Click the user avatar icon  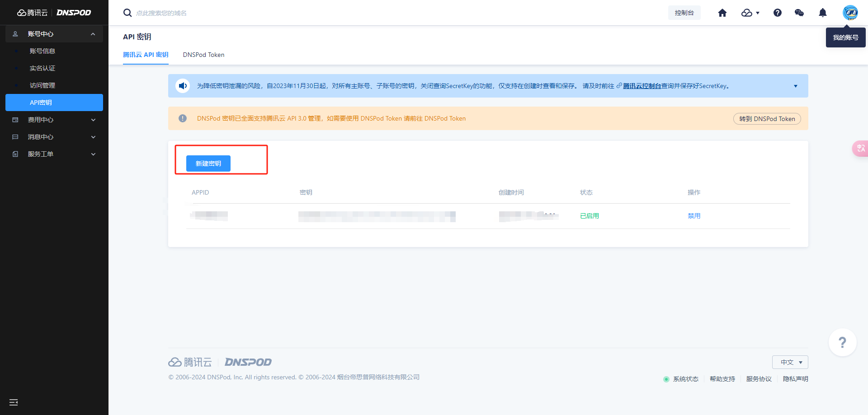pyautogui.click(x=850, y=13)
